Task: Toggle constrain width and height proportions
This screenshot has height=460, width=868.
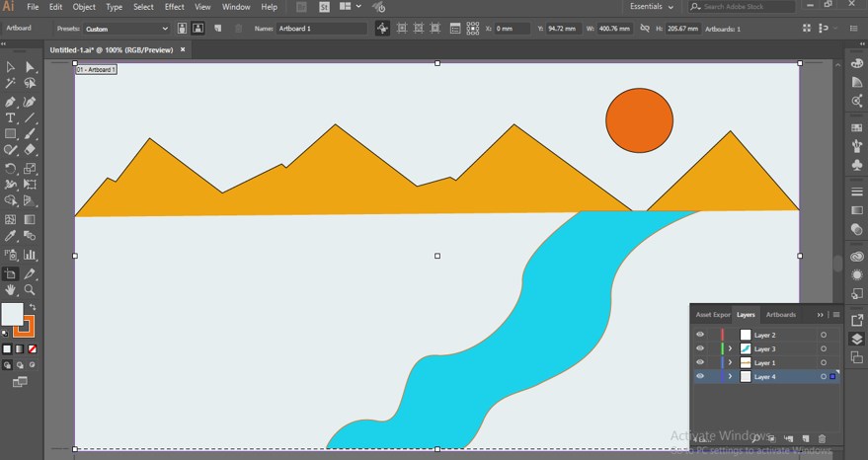Action: 645,28
